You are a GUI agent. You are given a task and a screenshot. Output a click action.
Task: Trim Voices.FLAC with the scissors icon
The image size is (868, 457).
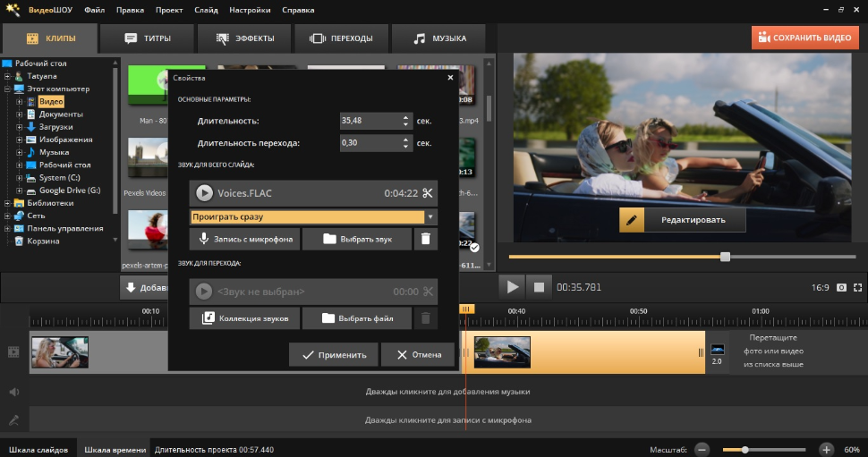tap(428, 193)
